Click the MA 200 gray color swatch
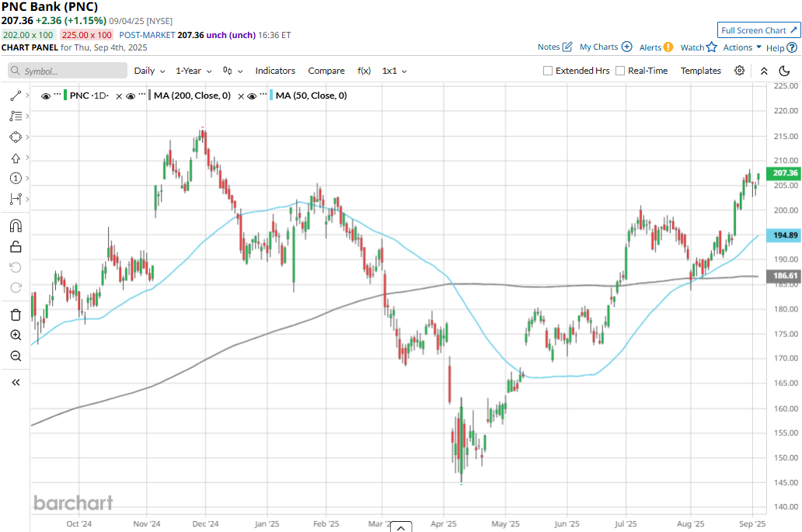The width and height of the screenshot is (802, 532). [x=149, y=95]
